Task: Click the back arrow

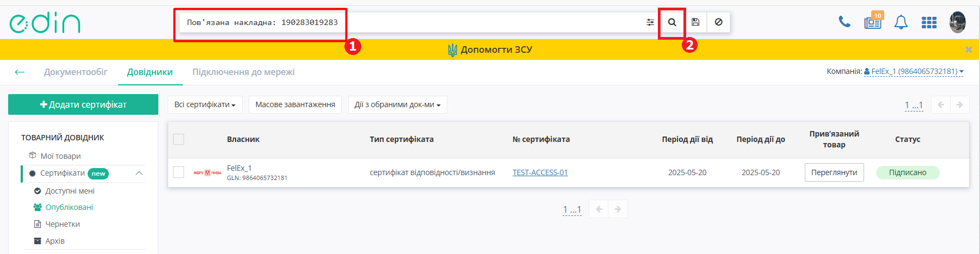Action: point(20,72)
